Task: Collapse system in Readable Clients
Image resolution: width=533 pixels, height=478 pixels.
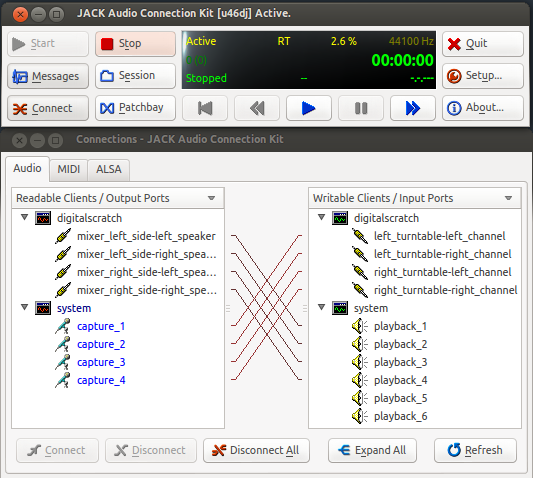Action: (24, 307)
